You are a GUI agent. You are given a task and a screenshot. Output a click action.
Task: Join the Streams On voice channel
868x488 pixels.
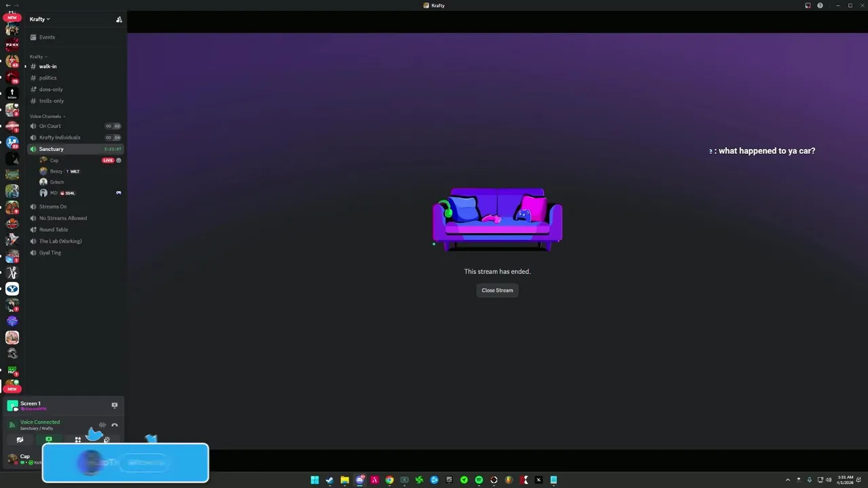[x=75, y=207]
